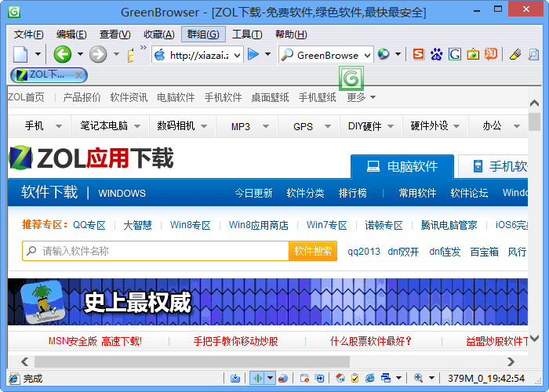Click the ZOL应用下载 logo
Viewport: 549px width, 392px height.
[91, 158]
